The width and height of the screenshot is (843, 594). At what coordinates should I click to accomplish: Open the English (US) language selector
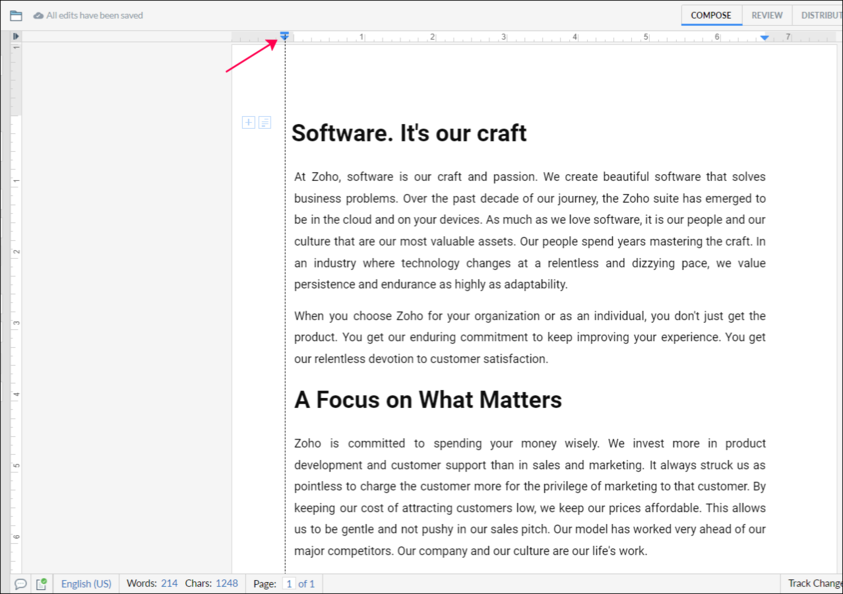coord(86,584)
